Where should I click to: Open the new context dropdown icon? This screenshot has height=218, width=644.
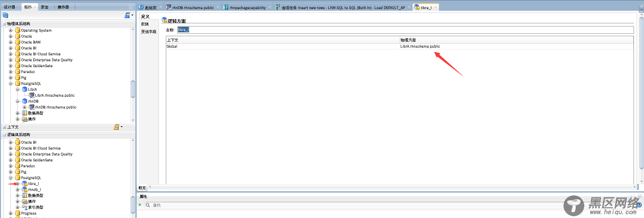coord(118,127)
